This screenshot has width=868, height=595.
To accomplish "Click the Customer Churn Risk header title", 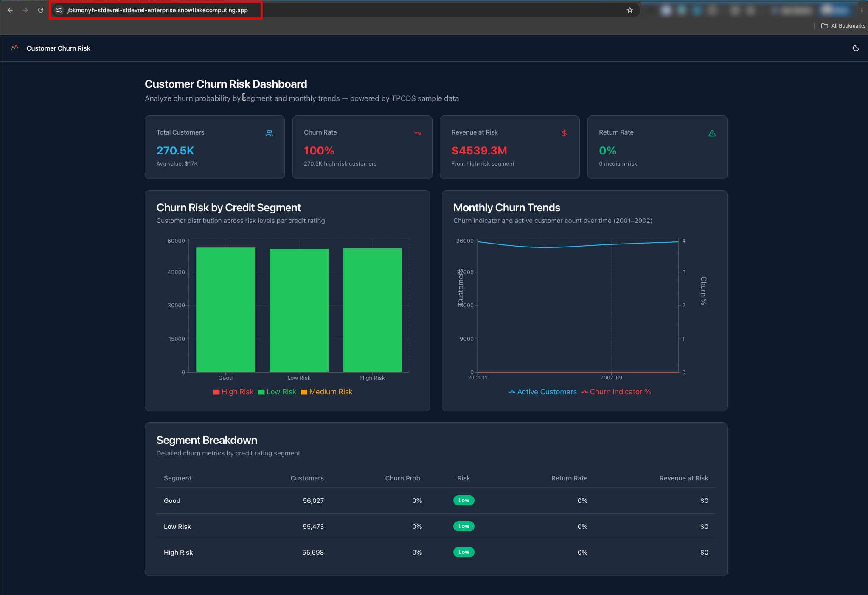I will pyautogui.click(x=59, y=48).
